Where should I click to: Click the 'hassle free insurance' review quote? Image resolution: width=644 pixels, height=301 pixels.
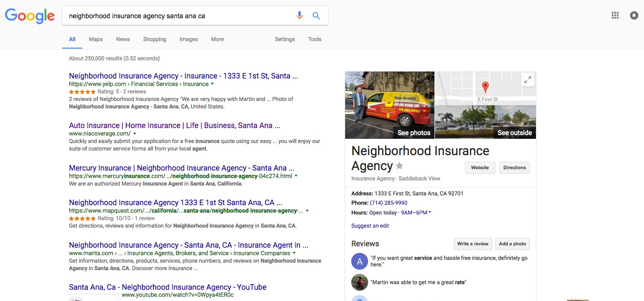[449, 261]
